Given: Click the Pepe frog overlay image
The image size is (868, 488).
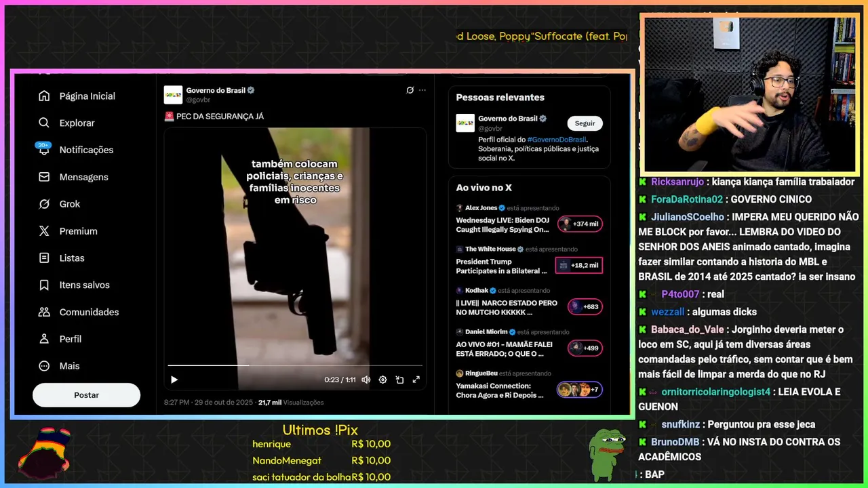Looking at the screenshot, I should pos(606,453).
